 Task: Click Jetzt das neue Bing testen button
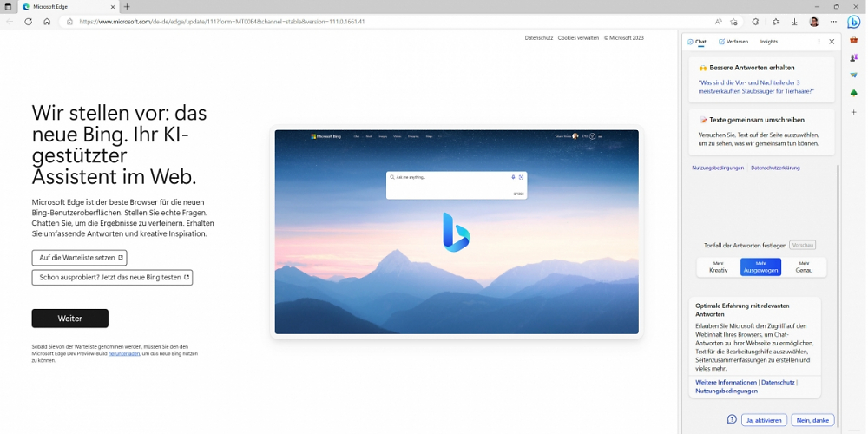click(x=112, y=278)
